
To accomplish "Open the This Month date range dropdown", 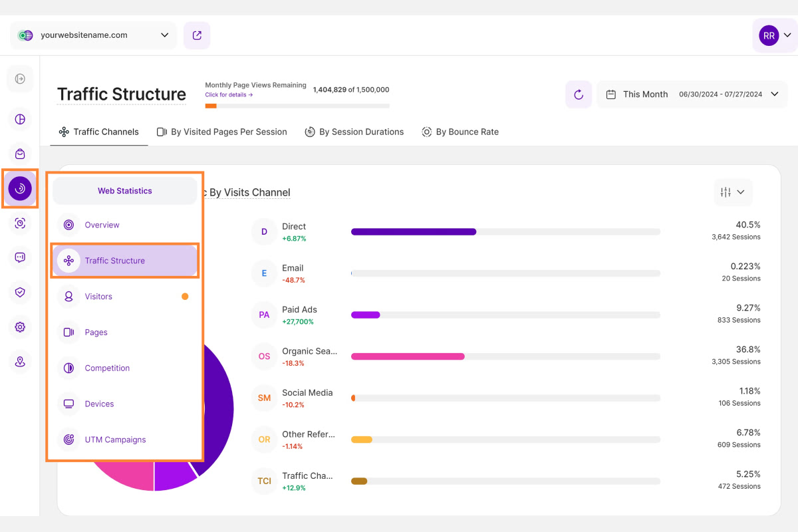I will [692, 94].
